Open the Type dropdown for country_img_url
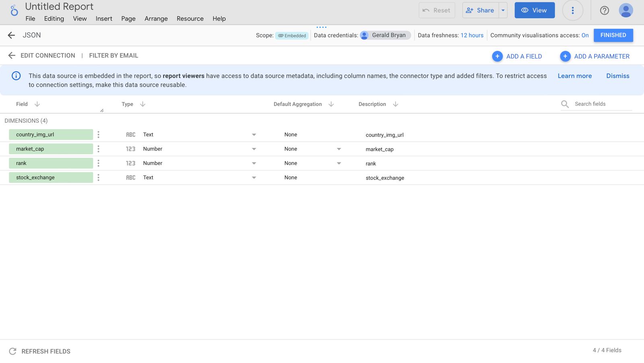644x363 pixels. coord(254,135)
